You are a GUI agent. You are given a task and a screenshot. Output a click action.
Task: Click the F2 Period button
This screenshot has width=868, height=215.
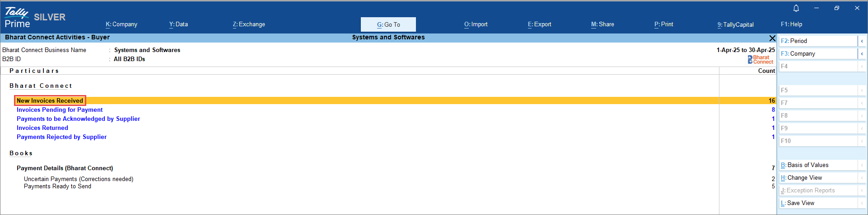(x=817, y=41)
